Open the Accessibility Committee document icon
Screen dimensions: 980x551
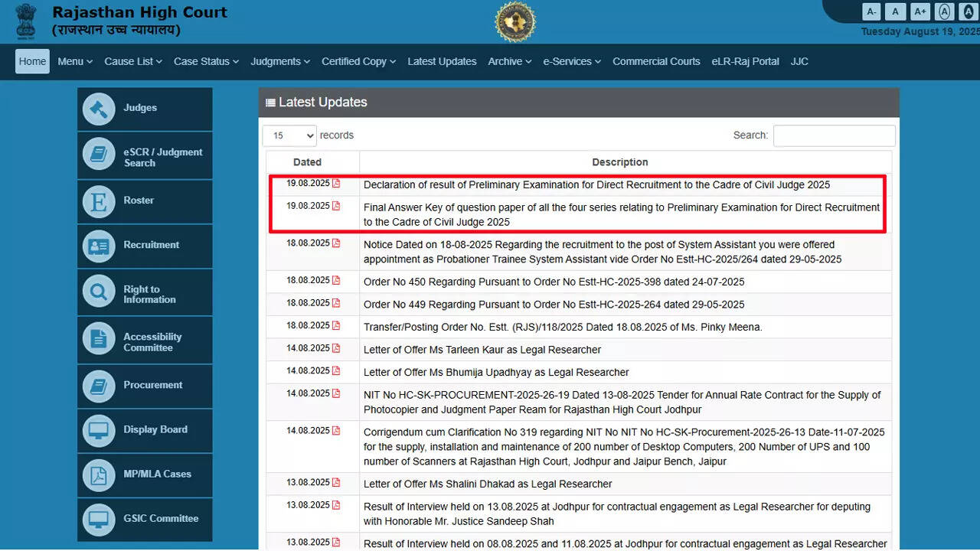click(99, 339)
